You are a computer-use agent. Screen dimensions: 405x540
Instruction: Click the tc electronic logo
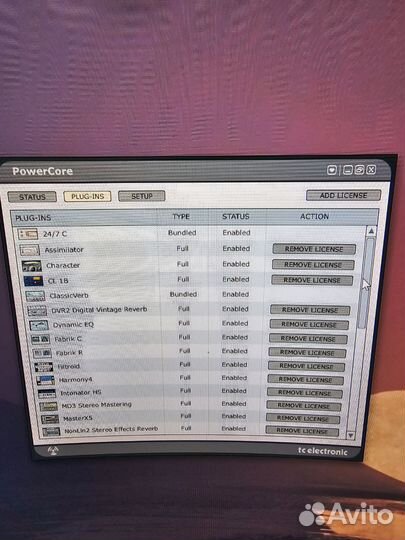323,451
